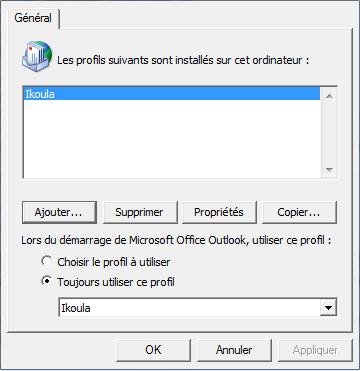Click the profiles list scrollbar down arrow
This screenshot has width=360, height=371.
point(329,169)
